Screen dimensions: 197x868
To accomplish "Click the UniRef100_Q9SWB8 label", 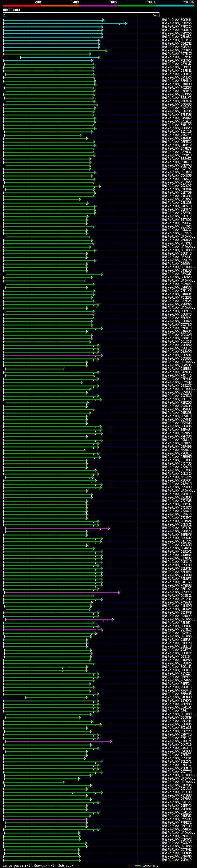I will click(x=176, y=487).
